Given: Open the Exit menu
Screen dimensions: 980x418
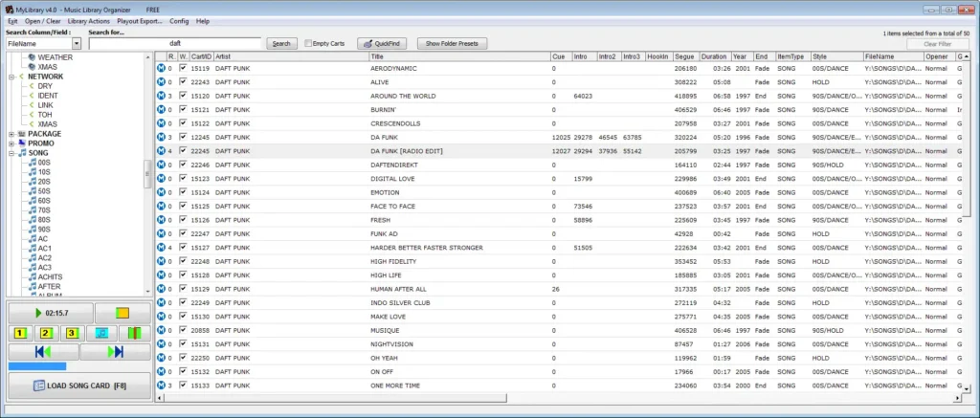Looking at the screenshot, I should [12, 21].
